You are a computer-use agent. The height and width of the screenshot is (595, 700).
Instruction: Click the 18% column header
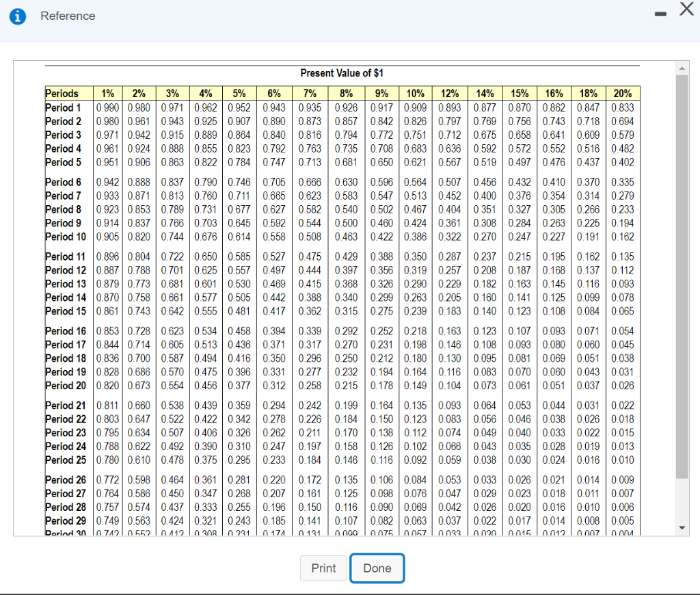[x=589, y=94]
